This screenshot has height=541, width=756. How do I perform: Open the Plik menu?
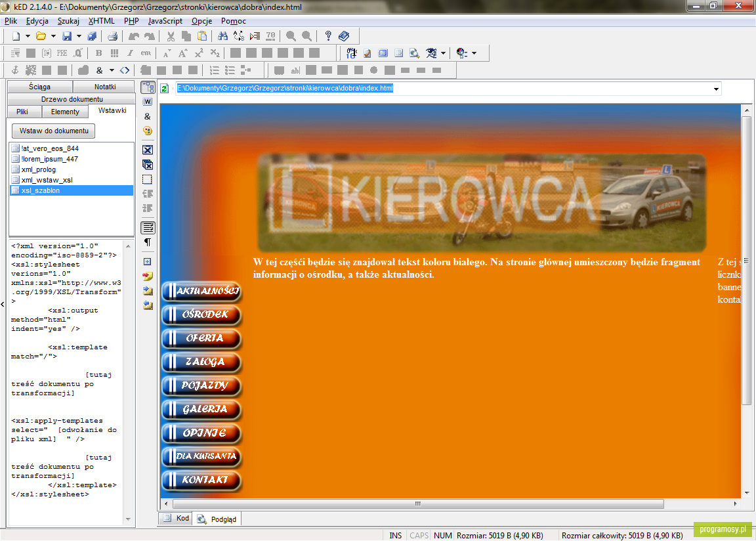click(x=10, y=21)
